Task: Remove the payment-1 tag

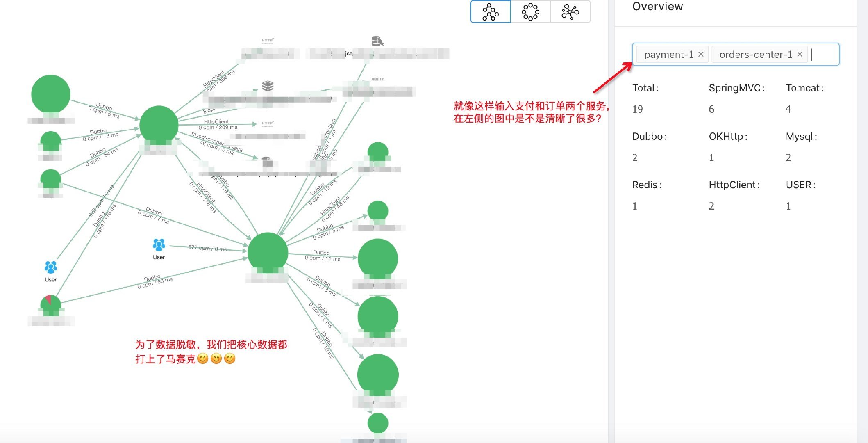Action: click(701, 54)
